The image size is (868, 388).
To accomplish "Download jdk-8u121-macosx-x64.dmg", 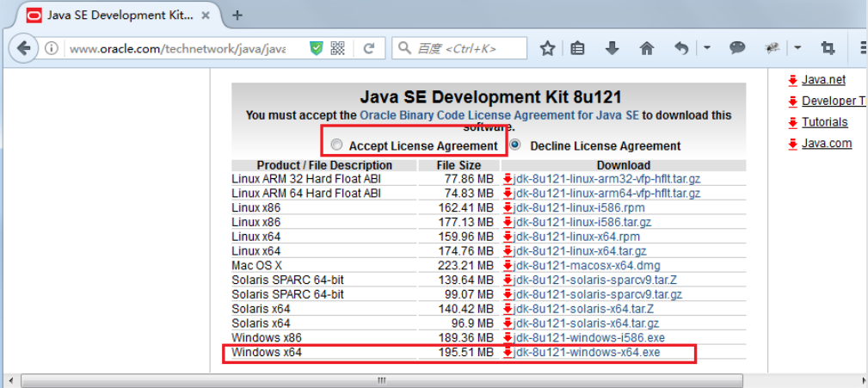I will (587, 266).
